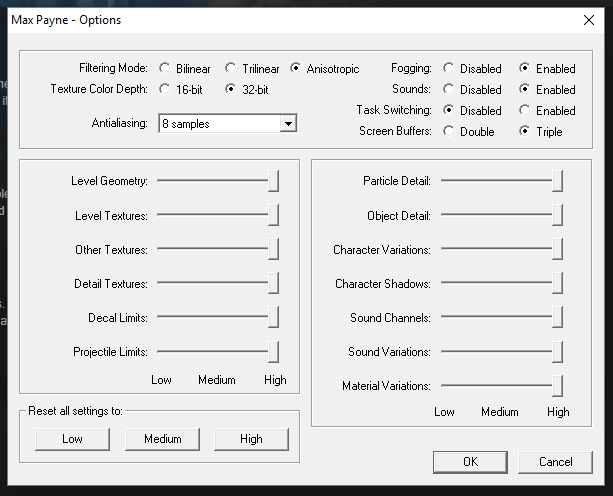Click the Detail Textures slider handle
613x496 pixels.
click(273, 283)
